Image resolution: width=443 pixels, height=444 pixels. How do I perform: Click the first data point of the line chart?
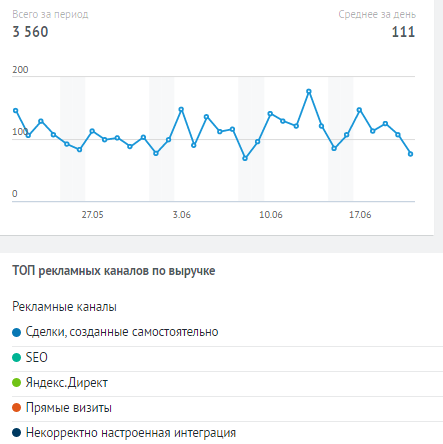point(15,111)
